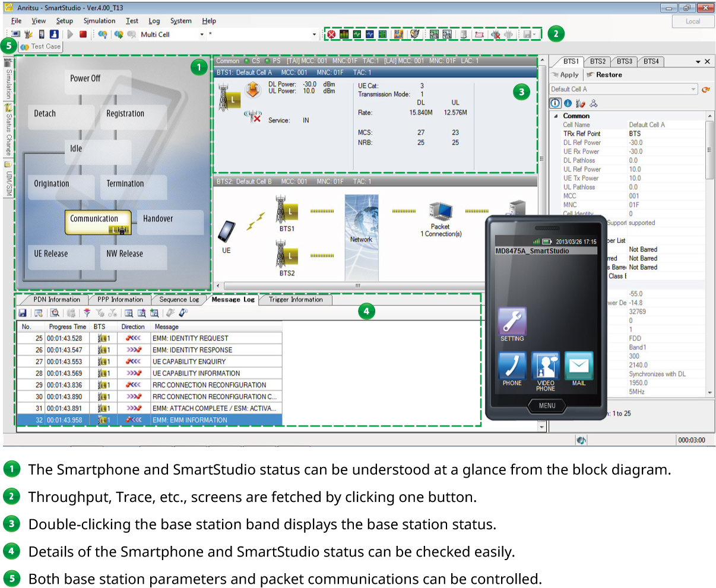
Task: Click the monitor icon at toolbar start
Action: 16,34
